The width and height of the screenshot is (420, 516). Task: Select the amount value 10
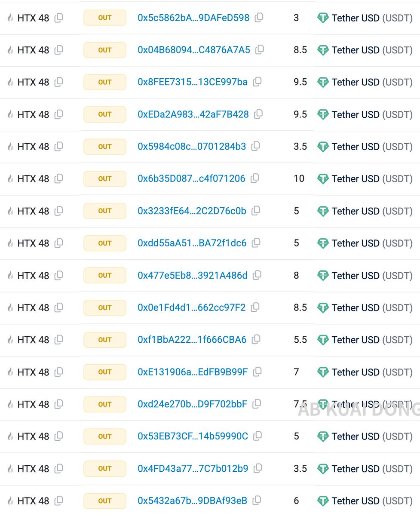[x=299, y=179]
